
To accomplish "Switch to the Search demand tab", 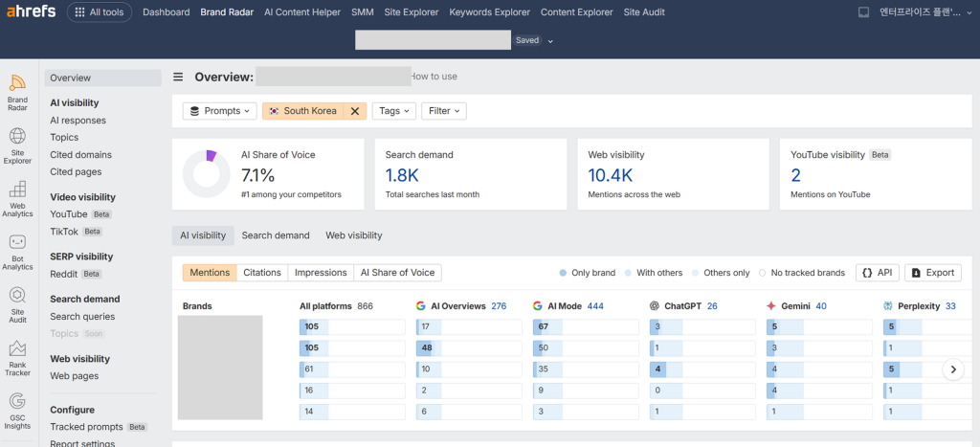I will tap(276, 235).
